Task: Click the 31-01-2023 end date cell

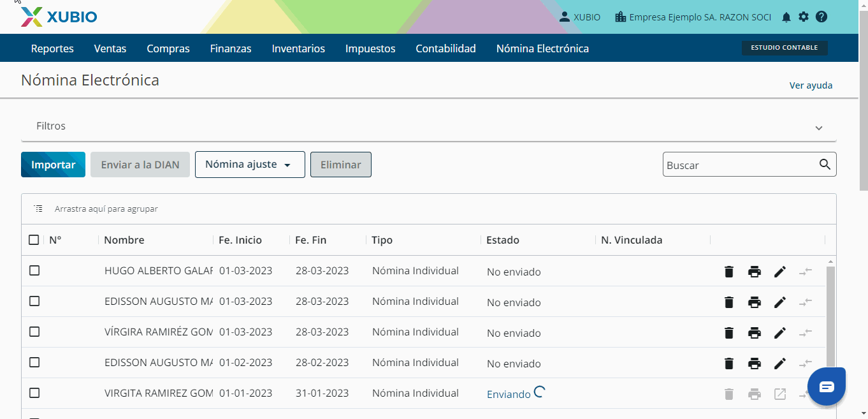Action: (322, 393)
